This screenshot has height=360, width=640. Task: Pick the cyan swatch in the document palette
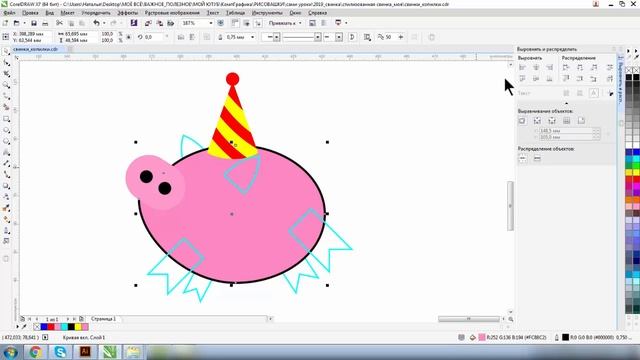pos(64,327)
